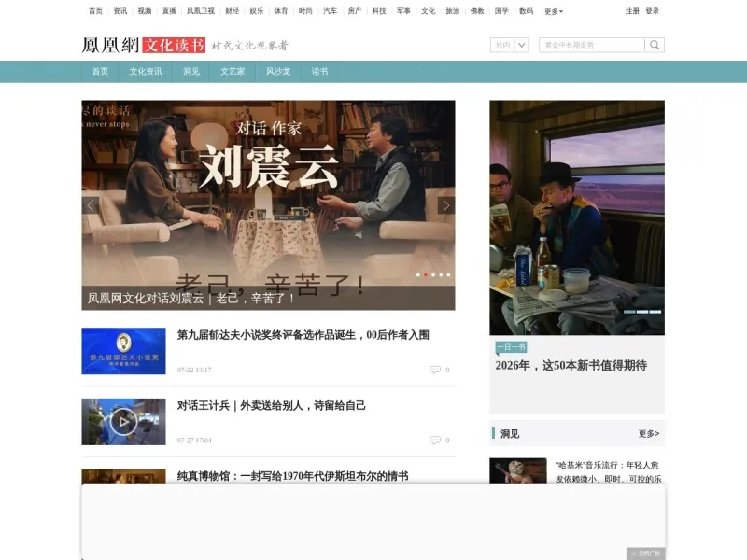The width and height of the screenshot is (747, 560).
Task: Open 视频 in the top bar
Action: (145, 11)
